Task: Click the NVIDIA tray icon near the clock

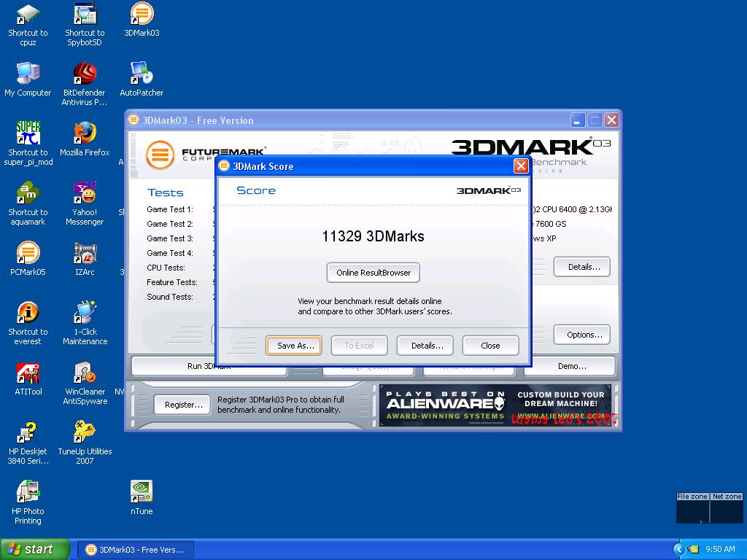Action: point(693,549)
